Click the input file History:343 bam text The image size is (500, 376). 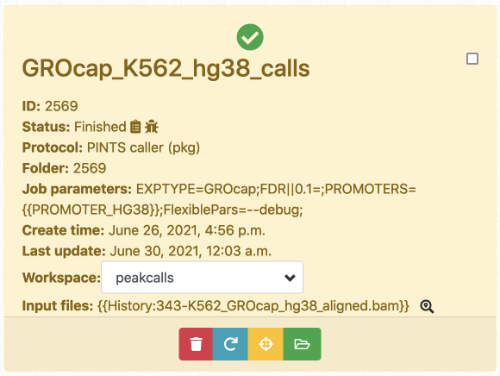pos(253,306)
